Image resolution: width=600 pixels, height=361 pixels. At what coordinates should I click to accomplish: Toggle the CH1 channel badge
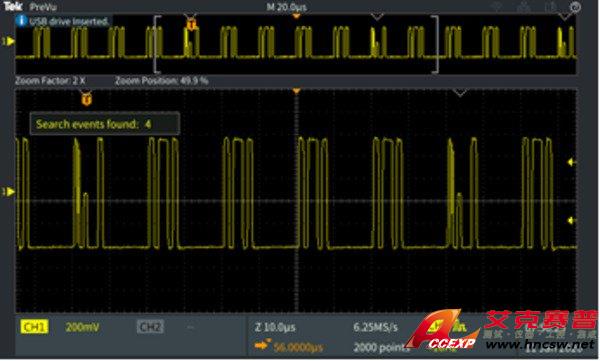(x=34, y=327)
